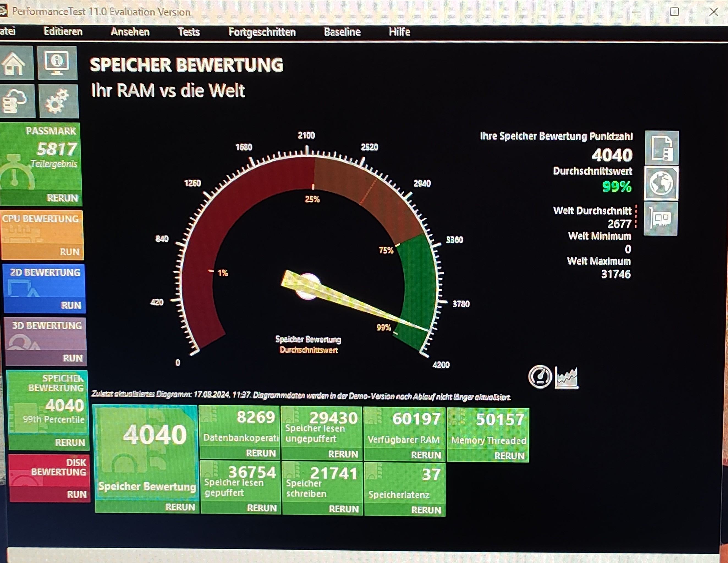Select the 2D Bewertung tile
Viewport: 728px width, 563px height.
[45, 283]
